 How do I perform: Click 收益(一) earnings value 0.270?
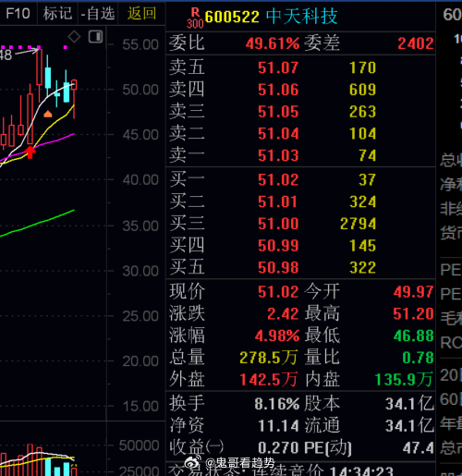[278, 448]
